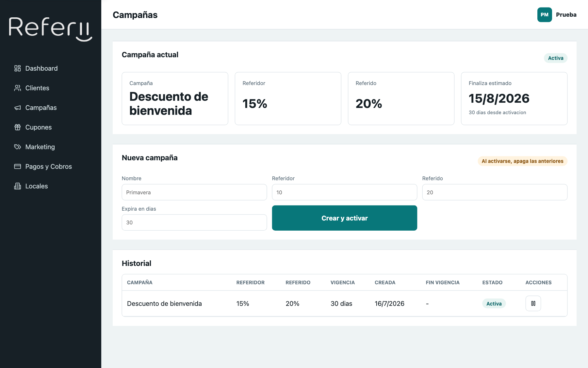The width and height of the screenshot is (588, 368).
Task: Click the Activa badge in Campaña actual
Action: tap(556, 58)
